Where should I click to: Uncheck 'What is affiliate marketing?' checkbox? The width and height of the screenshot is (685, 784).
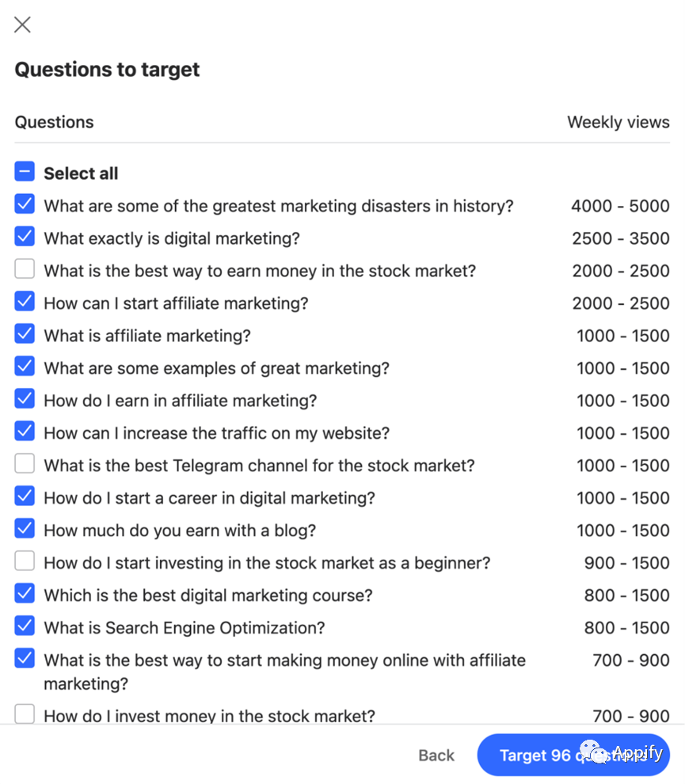point(25,333)
